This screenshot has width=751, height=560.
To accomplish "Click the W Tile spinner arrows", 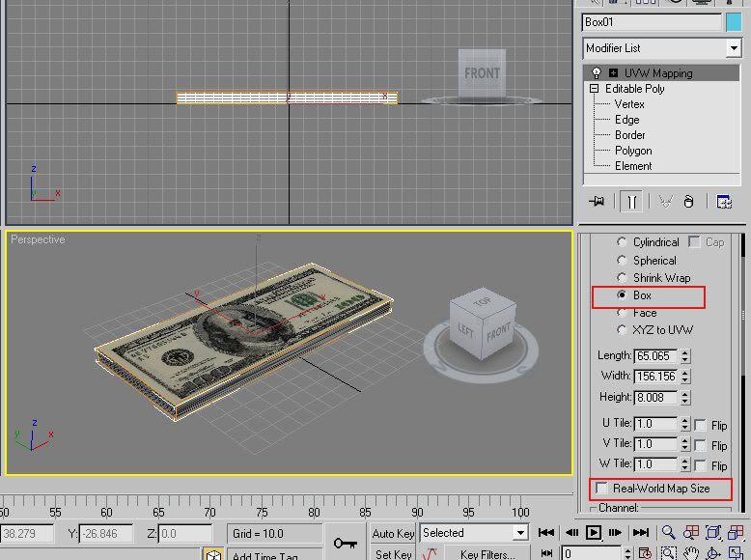I will click(685, 464).
